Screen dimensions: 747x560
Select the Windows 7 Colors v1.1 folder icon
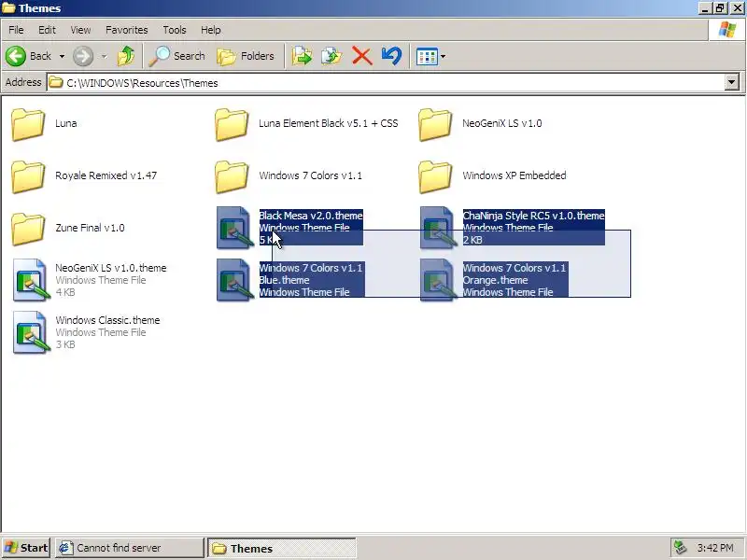pyautogui.click(x=232, y=176)
